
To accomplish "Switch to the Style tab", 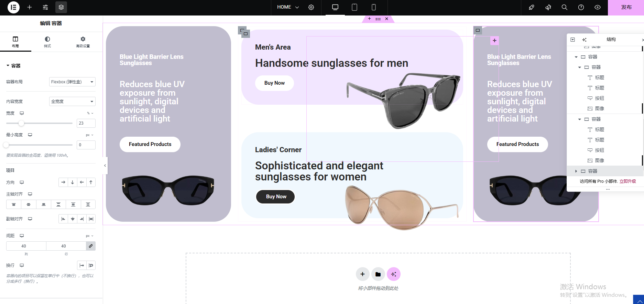I will pyautogui.click(x=47, y=42).
